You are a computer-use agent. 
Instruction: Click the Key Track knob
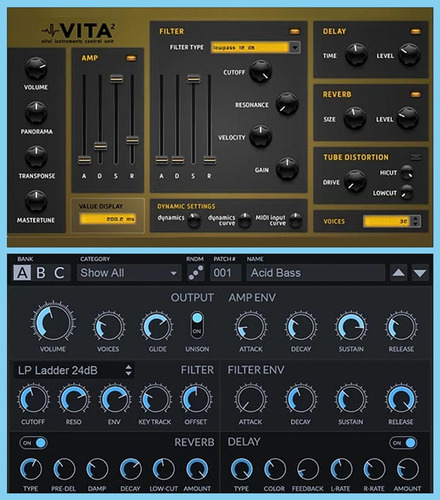click(x=155, y=399)
